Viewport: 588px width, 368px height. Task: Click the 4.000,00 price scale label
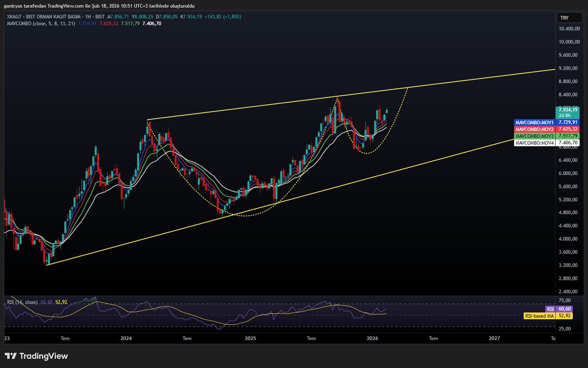[569, 239]
